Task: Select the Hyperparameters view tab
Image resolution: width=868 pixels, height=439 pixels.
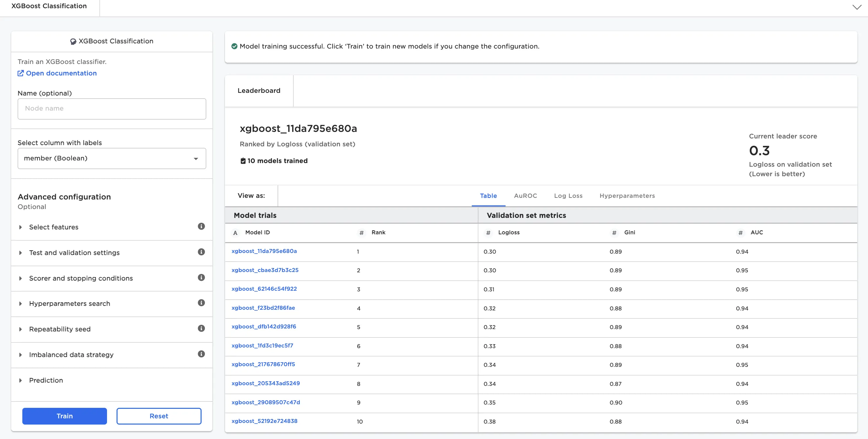Action: click(x=627, y=196)
